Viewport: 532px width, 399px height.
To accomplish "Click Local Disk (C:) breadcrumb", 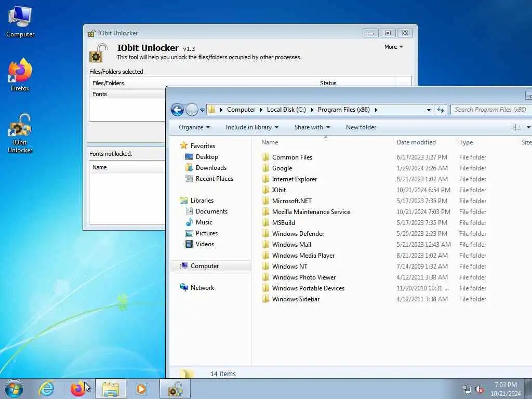I will coord(286,110).
